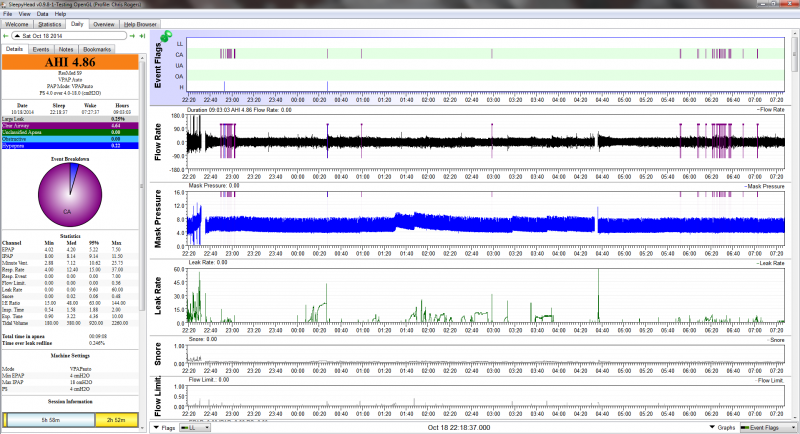Expand the Flags LL dropdown at bottom

195,427
